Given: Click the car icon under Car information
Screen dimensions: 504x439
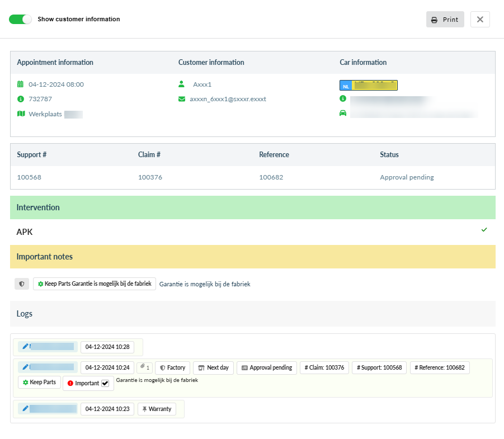Looking at the screenshot, I should (343, 113).
